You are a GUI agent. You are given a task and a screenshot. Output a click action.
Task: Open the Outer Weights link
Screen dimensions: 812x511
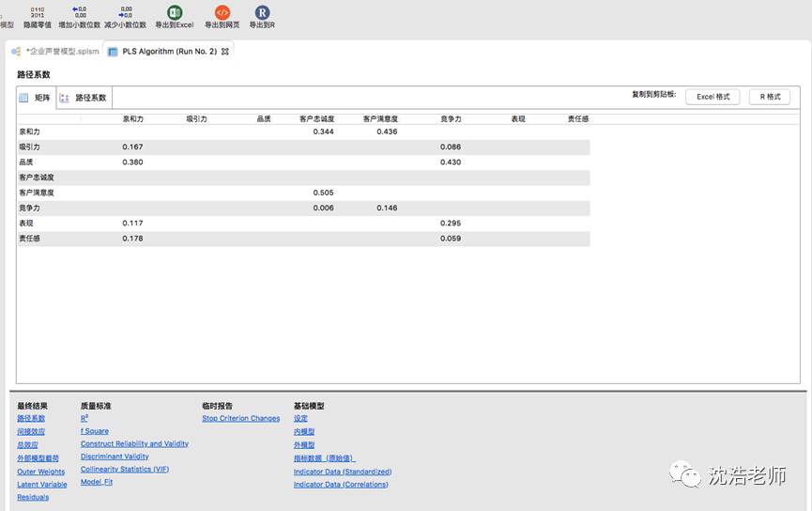coord(41,472)
